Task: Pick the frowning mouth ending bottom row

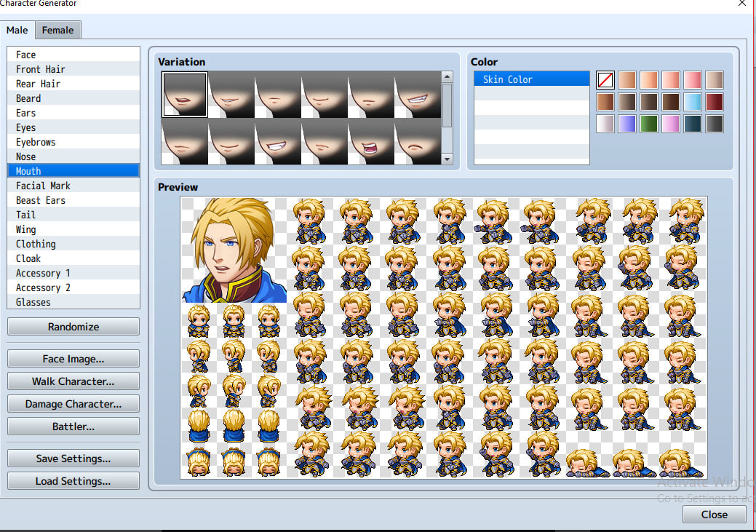Action: click(x=418, y=141)
